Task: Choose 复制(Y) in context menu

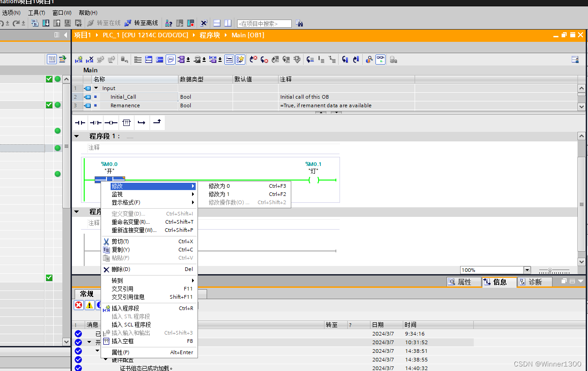Action: tap(149, 250)
